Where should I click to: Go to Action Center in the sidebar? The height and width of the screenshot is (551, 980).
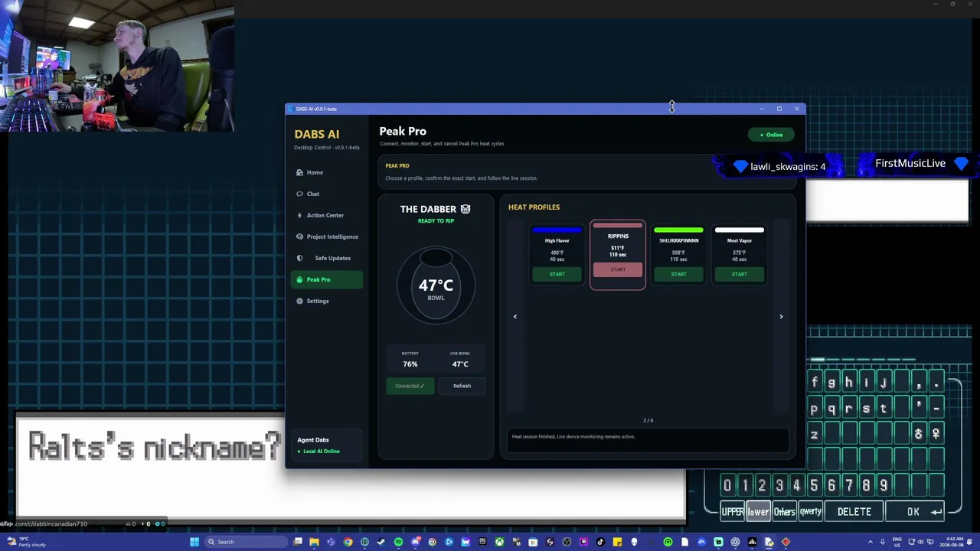[x=327, y=215]
